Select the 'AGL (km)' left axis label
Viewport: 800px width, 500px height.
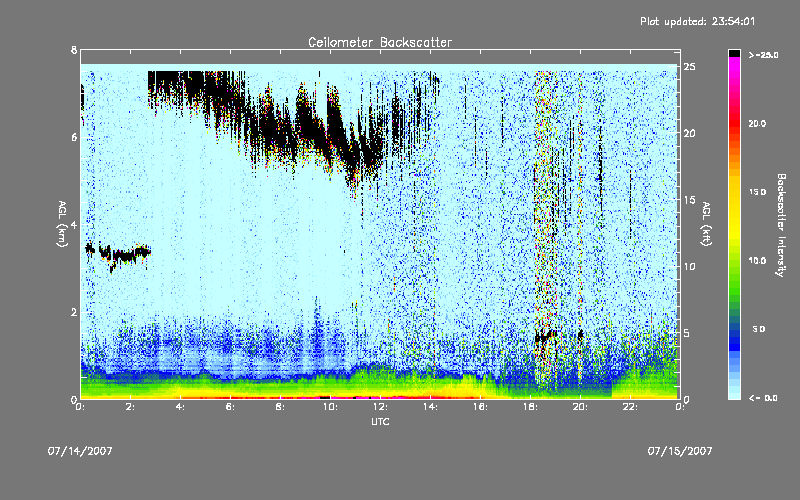[62, 224]
